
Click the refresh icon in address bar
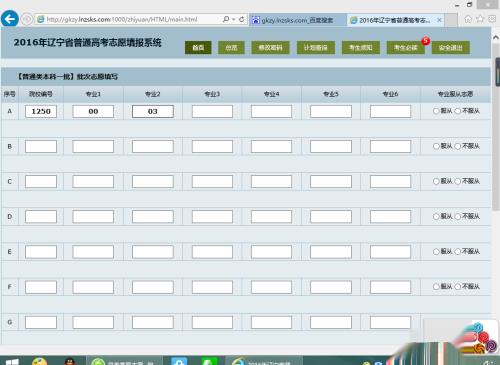coord(242,19)
